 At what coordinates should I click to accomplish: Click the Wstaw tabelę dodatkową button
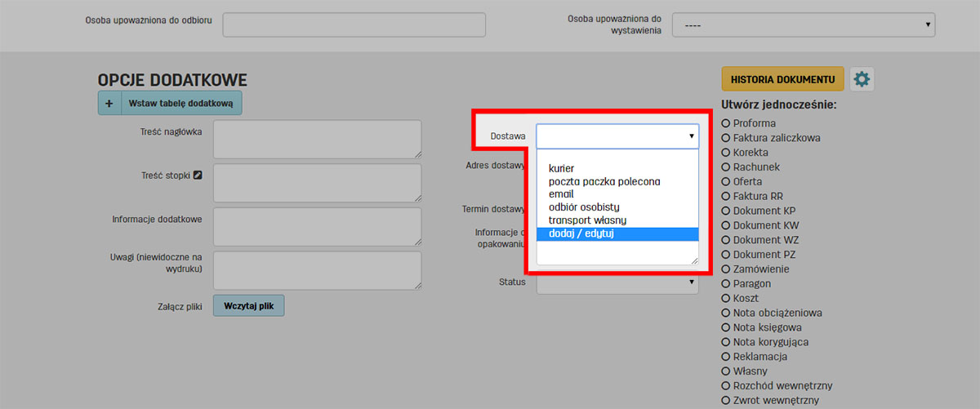[181, 104]
